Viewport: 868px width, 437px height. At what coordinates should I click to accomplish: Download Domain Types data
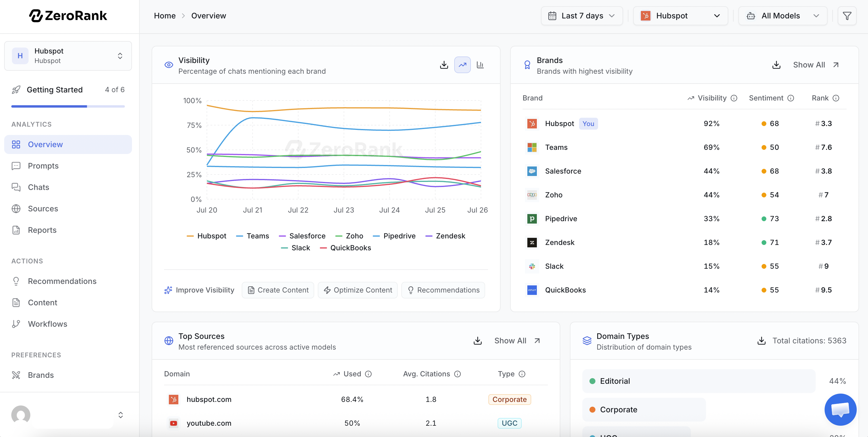pos(762,341)
